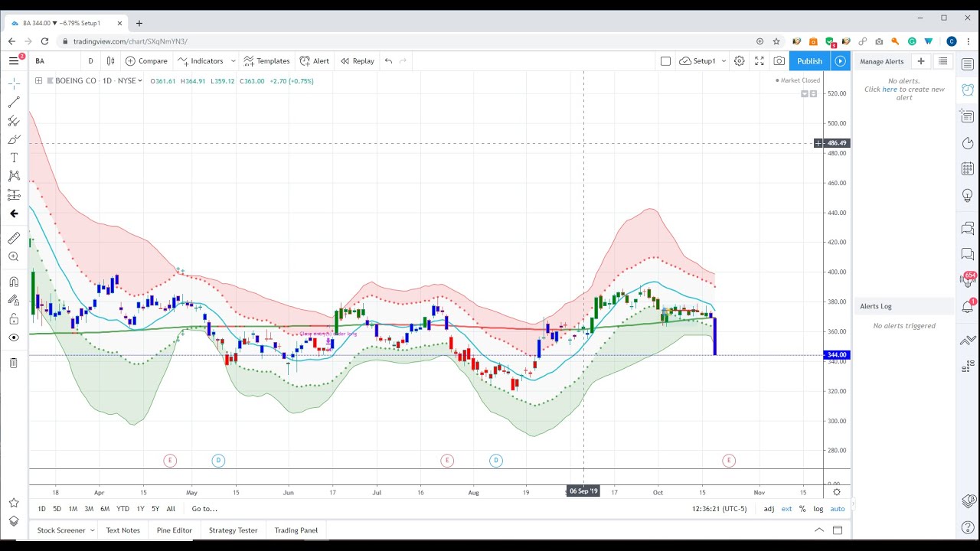Open notifications bell icon in right sidebar
The width and height of the screenshot is (980, 551).
(x=968, y=307)
